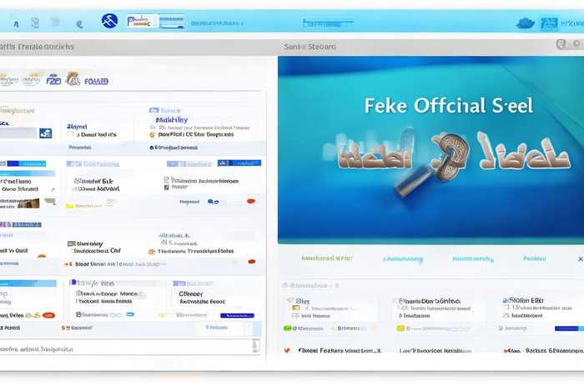Viewport: 584px width, 392px height.
Task: Click the blue circular logo icon in top toolbar
Action: (109, 21)
